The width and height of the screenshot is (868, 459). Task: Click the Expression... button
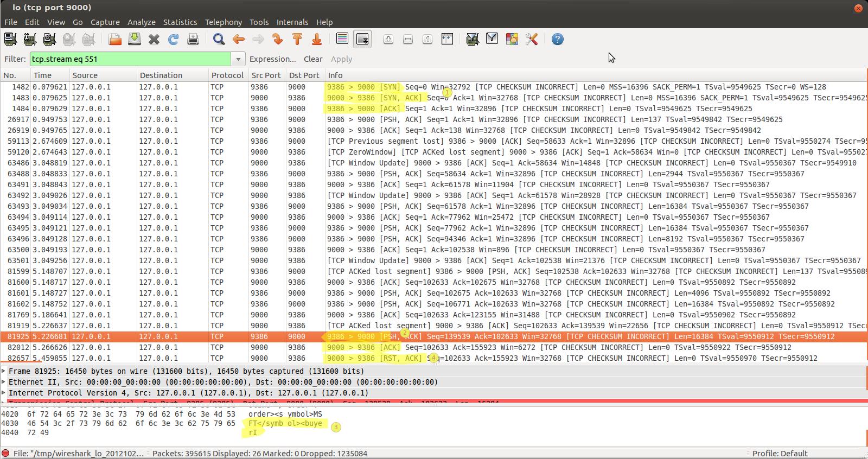coord(273,59)
